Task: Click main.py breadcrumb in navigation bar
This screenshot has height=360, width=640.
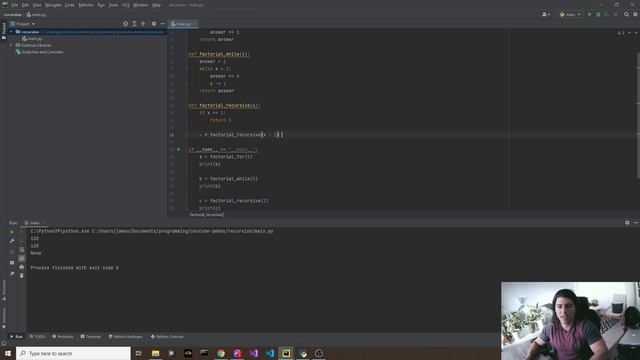Action: (x=37, y=15)
